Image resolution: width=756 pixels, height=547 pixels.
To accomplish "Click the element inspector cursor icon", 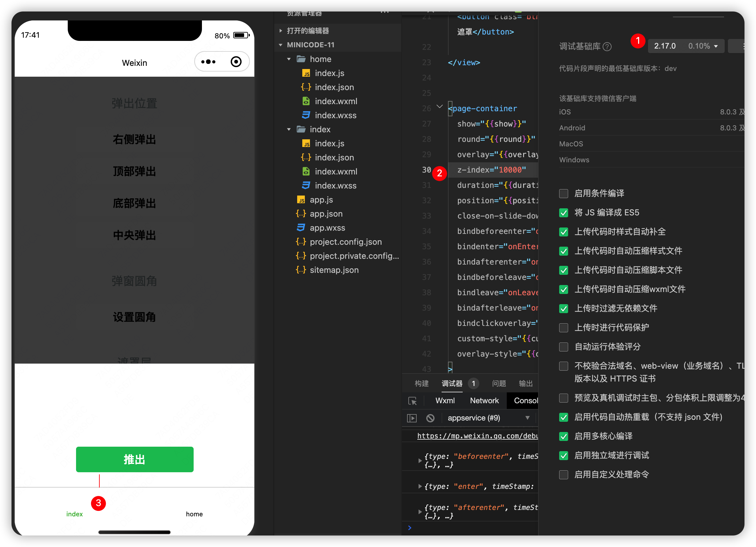I will tap(412, 401).
